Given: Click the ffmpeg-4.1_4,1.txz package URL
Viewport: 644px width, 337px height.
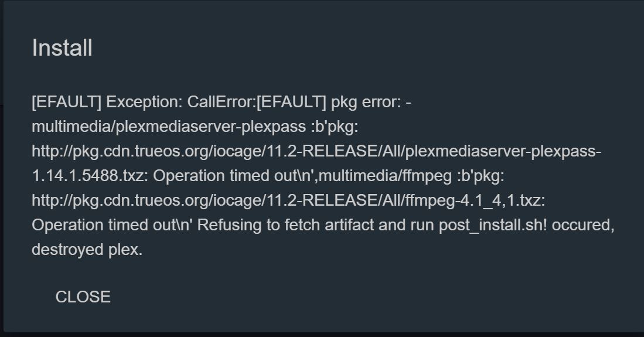Looking at the screenshot, I should click(288, 200).
